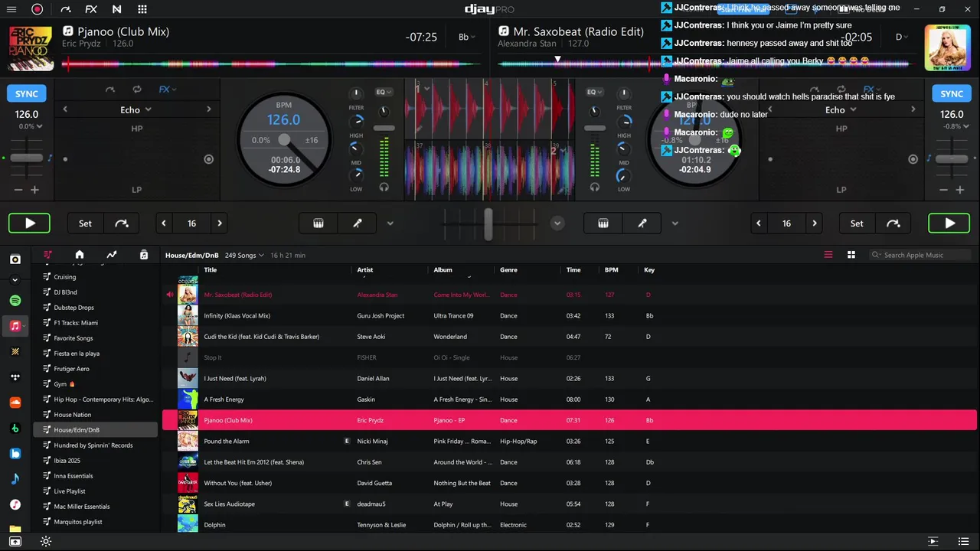Open left deck Echo effect dropdown

[x=136, y=109]
